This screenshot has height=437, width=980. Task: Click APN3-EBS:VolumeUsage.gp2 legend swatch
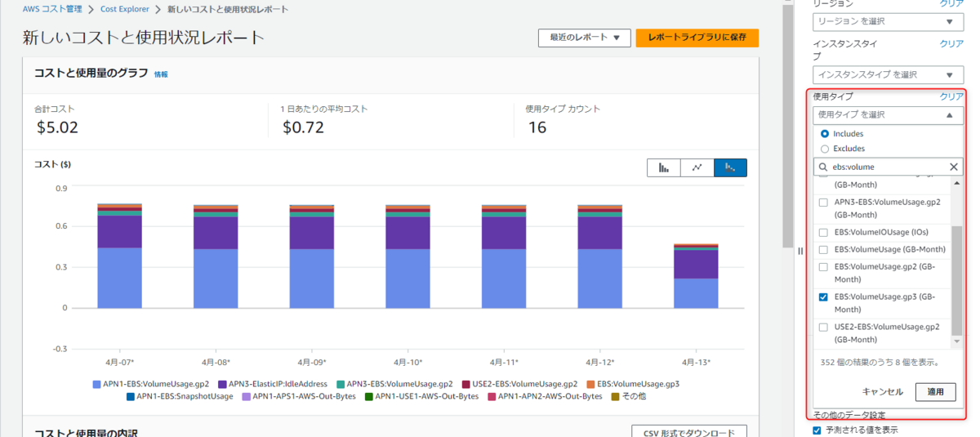(x=341, y=383)
